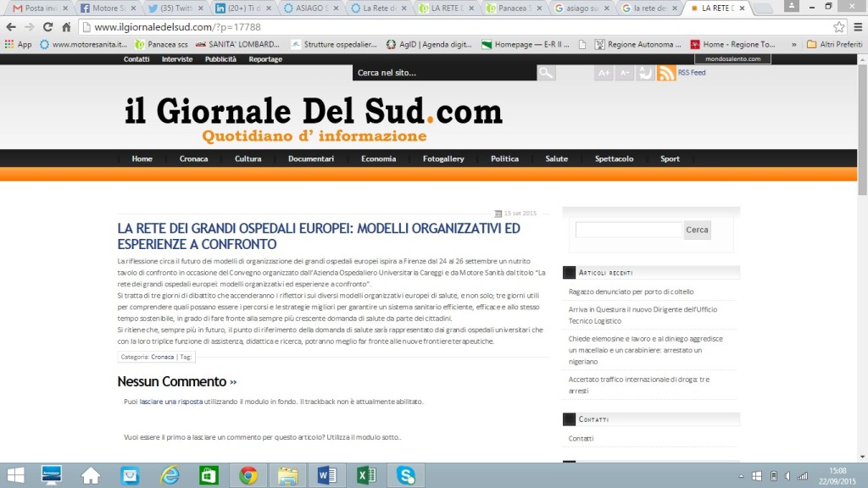Click 'lasciare una risposta' link
Screen dimensions: 868x488
tap(171, 402)
